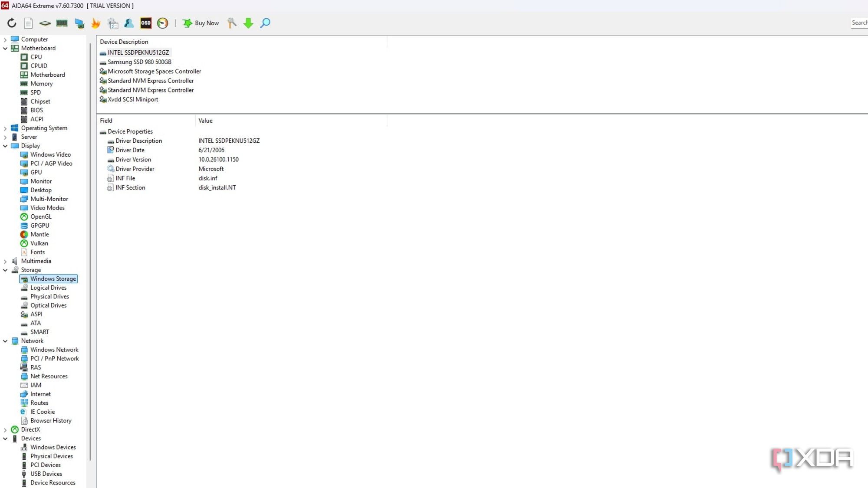This screenshot has height=488, width=868.
Task: Expand the Operating System node
Action: (x=5, y=128)
